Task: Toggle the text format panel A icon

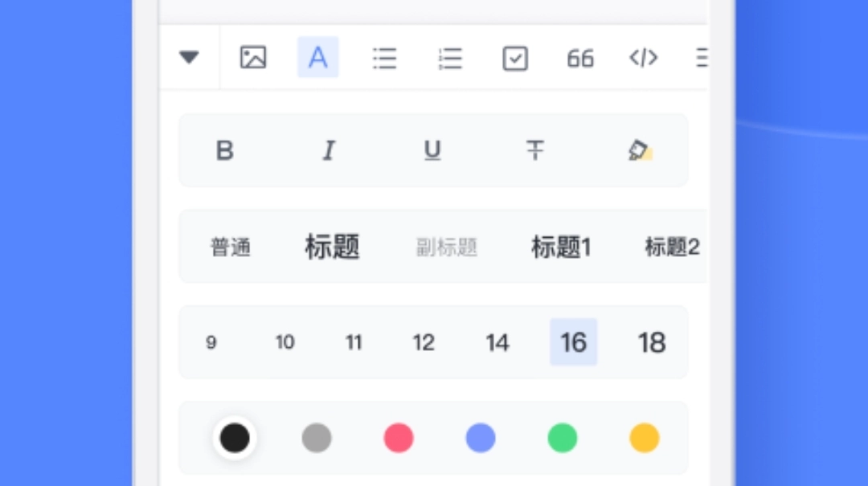Action: [x=318, y=57]
